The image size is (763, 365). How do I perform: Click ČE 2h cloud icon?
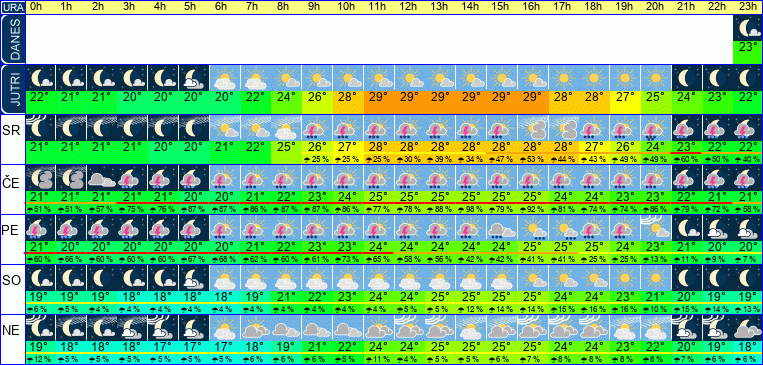tap(102, 178)
